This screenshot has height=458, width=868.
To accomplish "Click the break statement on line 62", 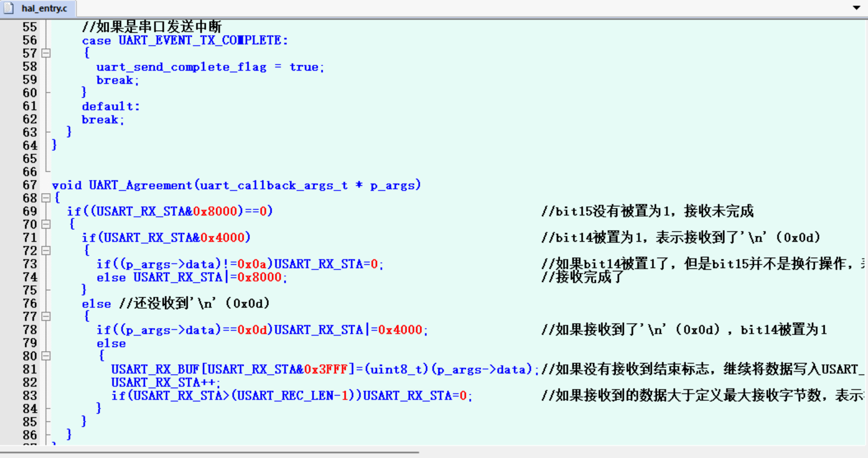I will (103, 119).
